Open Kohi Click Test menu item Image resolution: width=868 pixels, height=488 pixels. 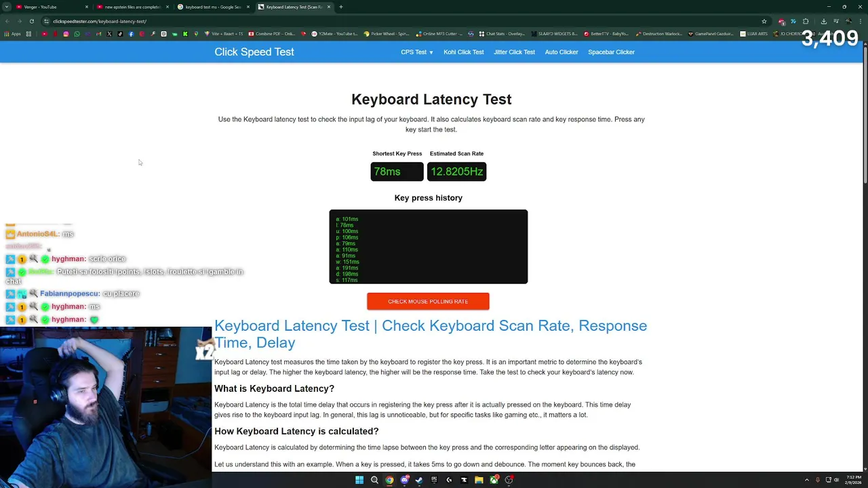coord(464,52)
